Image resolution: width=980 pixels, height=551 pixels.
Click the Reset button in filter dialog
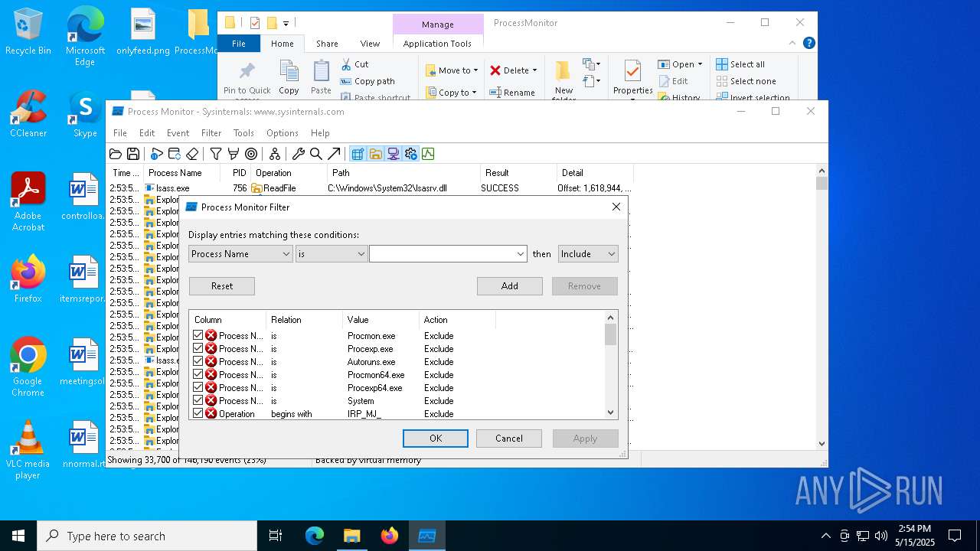222,286
